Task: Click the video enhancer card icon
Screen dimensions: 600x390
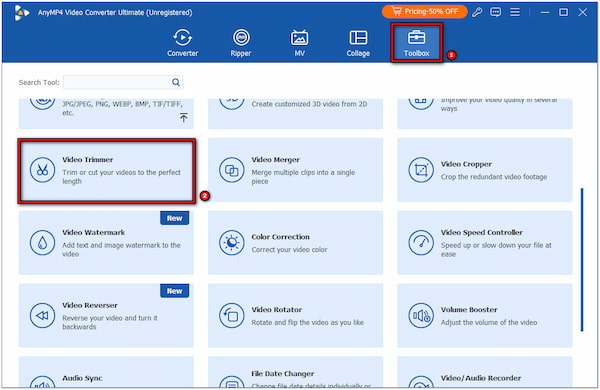Action: 421,103
